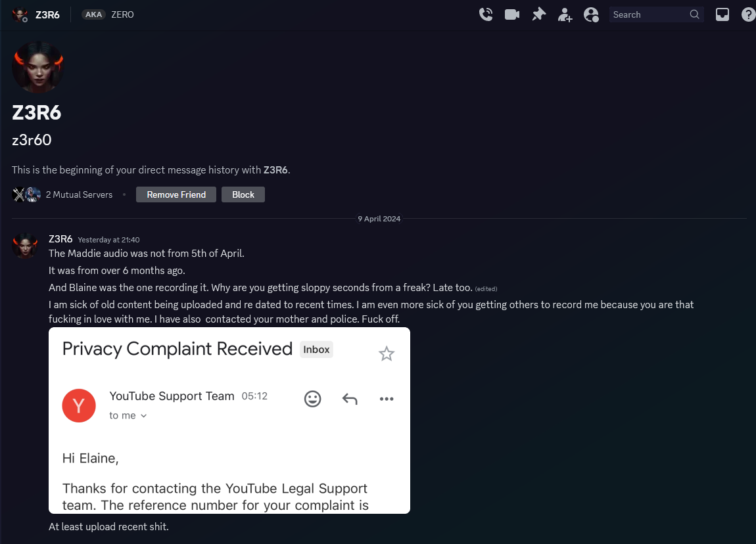Click 'Hi Elaine,' in the email image
756x544 pixels.
coord(90,458)
